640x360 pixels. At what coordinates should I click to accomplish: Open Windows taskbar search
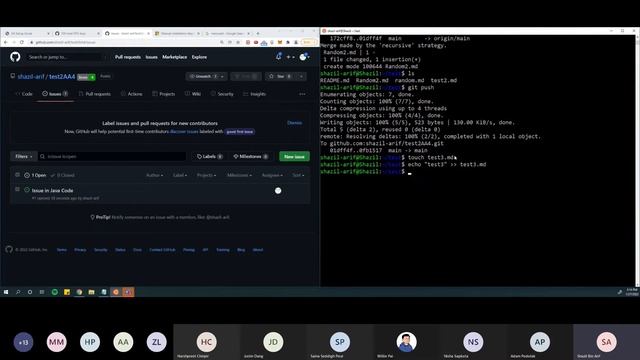[18, 292]
